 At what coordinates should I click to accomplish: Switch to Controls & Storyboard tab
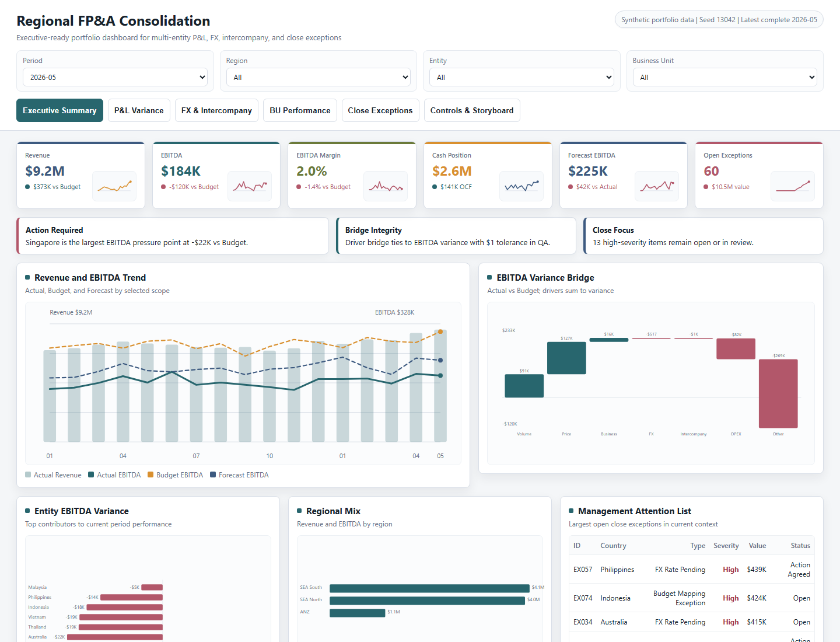pos(472,110)
